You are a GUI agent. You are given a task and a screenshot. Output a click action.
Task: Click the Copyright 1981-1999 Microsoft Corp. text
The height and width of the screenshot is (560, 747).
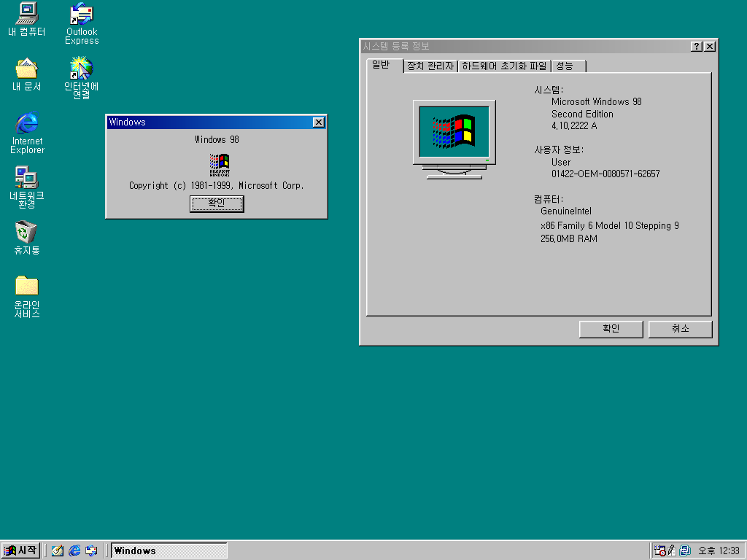[x=216, y=186]
